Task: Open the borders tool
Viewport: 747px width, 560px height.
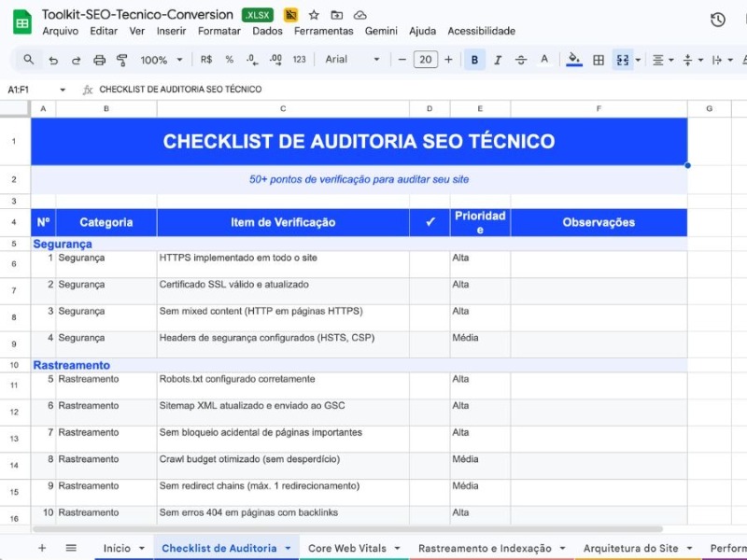Action: [x=598, y=60]
